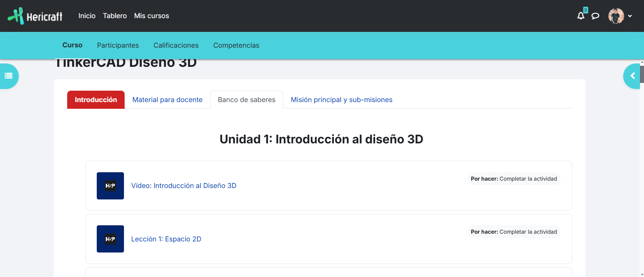Click H5P icon for Vídeo Introducción activity

coord(110,186)
